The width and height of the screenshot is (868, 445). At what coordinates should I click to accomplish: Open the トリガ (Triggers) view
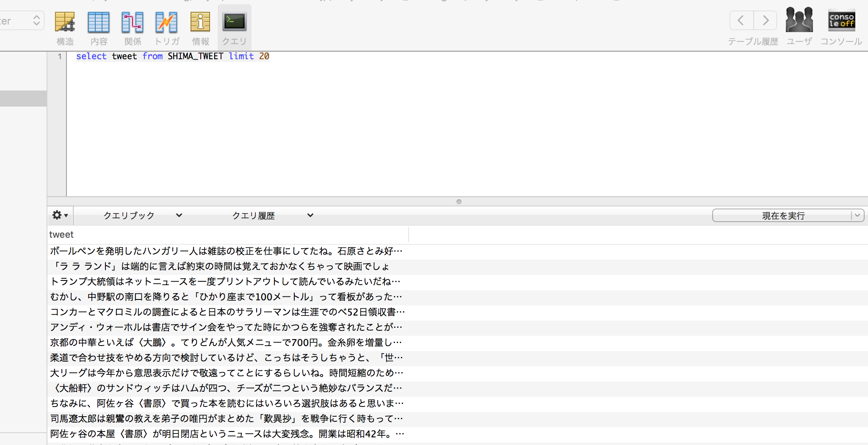(166, 27)
